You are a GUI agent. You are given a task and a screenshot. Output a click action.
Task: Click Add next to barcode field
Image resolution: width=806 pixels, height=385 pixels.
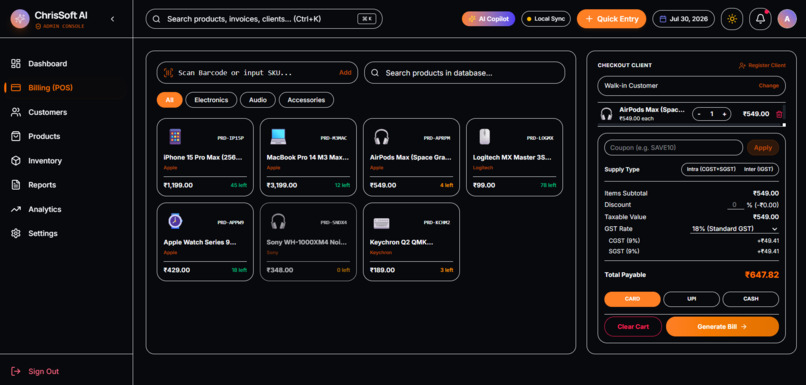[345, 73]
